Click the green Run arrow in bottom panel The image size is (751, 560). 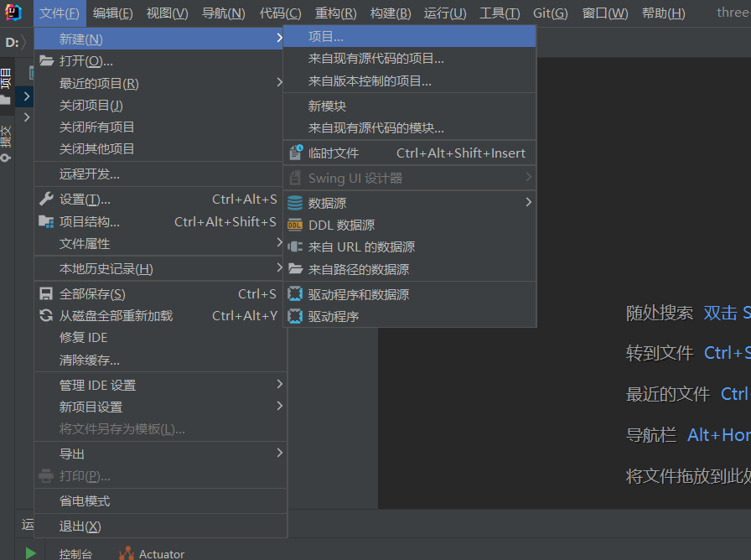click(x=30, y=553)
